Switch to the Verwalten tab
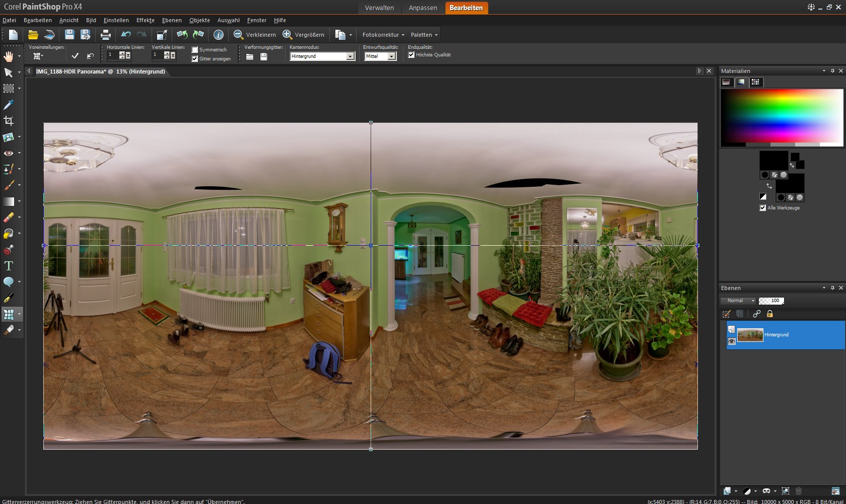Viewport: 846px width, 504px height. (379, 8)
